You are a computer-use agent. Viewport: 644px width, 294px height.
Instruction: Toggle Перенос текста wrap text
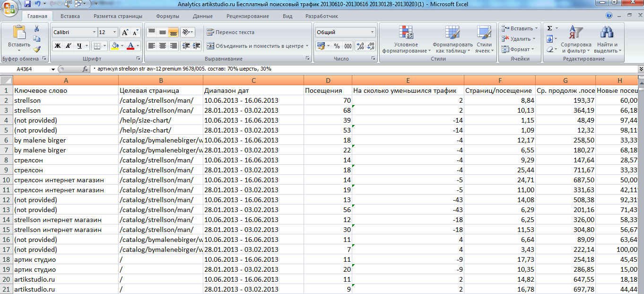coord(230,32)
